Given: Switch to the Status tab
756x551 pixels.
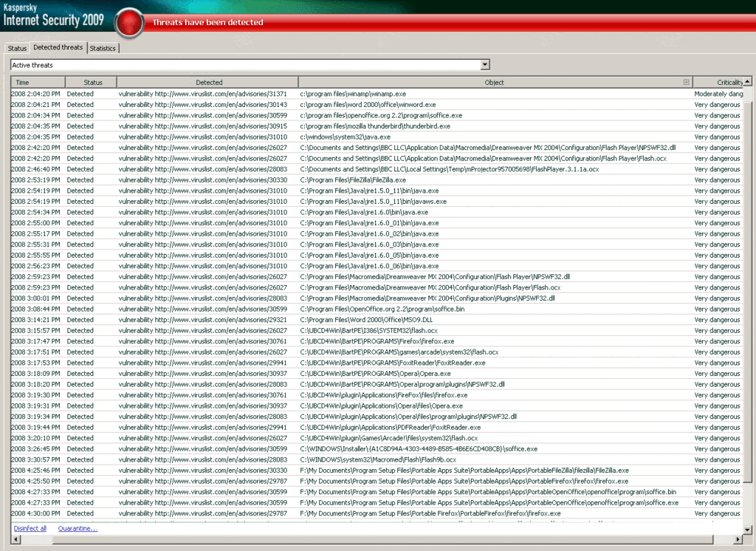Looking at the screenshot, I should [18, 48].
